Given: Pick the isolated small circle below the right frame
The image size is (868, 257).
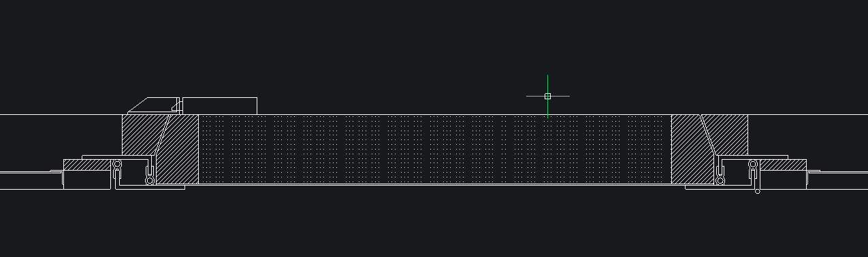Looking at the screenshot, I should pyautogui.click(x=758, y=191).
